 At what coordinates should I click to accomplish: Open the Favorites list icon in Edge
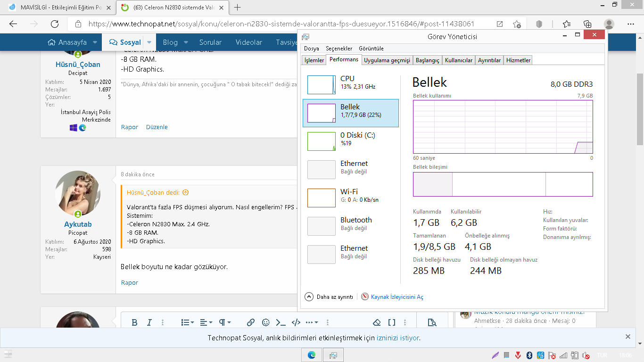567,24
